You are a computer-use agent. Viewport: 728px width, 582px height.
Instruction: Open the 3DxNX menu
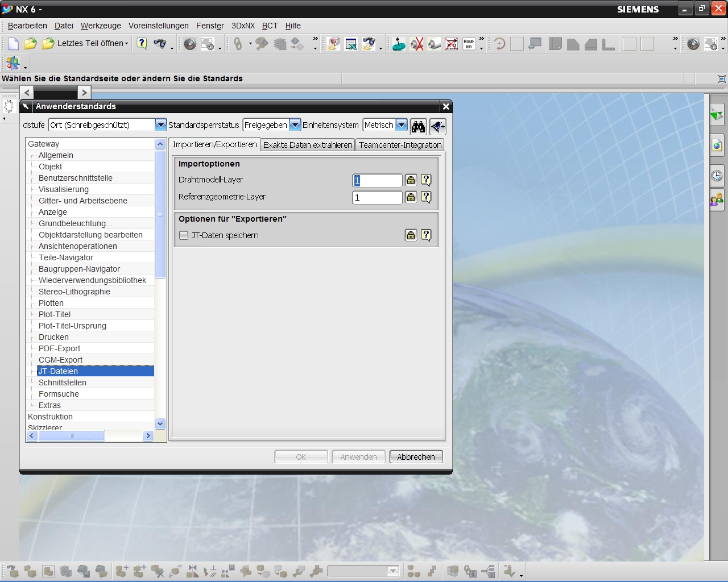coord(243,26)
